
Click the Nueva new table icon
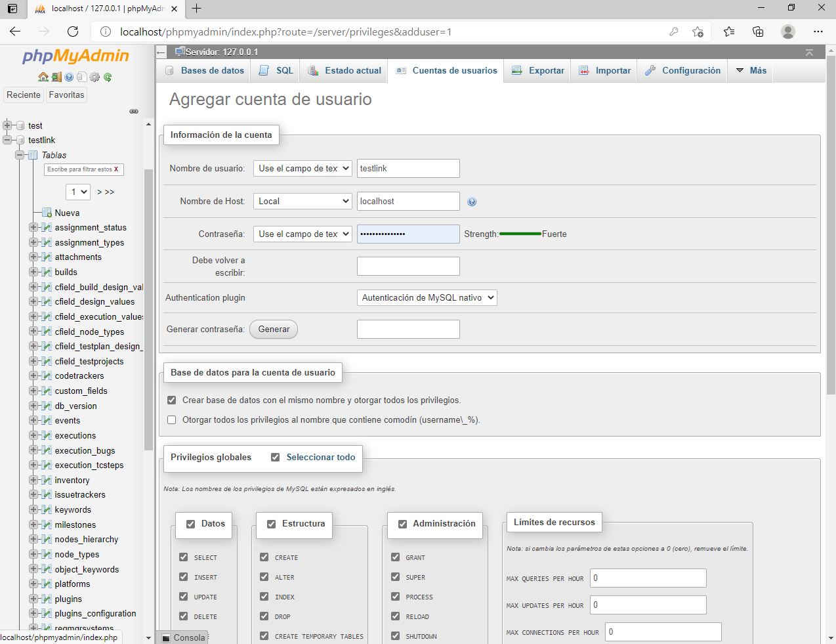[47, 213]
